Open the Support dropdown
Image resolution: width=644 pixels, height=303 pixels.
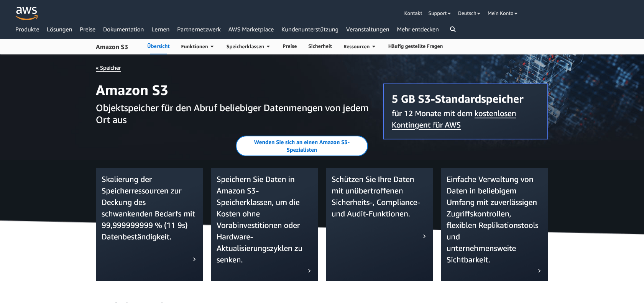click(x=439, y=13)
